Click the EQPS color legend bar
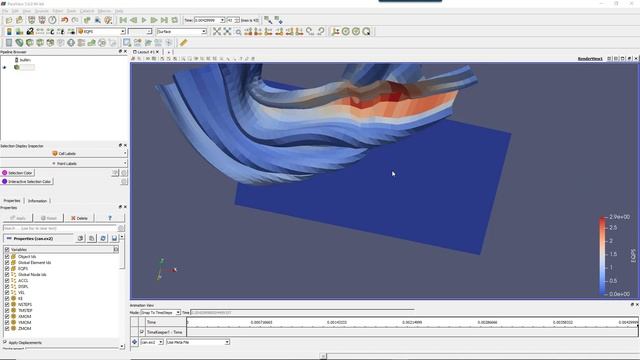This screenshot has height=360, width=640. 602,256
